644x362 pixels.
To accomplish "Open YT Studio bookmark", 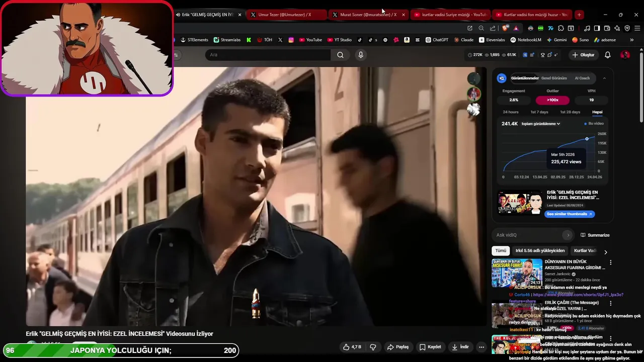I will [340, 40].
